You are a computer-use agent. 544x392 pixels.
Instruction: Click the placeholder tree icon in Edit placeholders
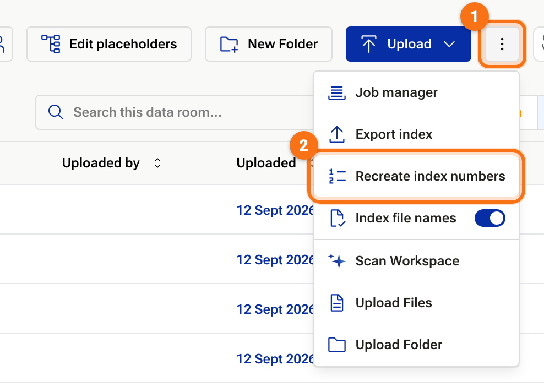[51, 44]
